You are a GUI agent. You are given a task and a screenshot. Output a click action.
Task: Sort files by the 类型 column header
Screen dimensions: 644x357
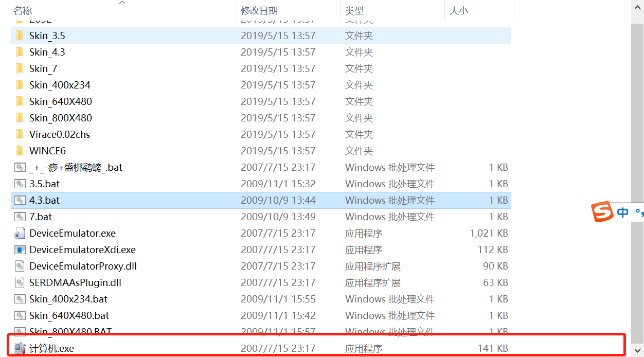(354, 10)
